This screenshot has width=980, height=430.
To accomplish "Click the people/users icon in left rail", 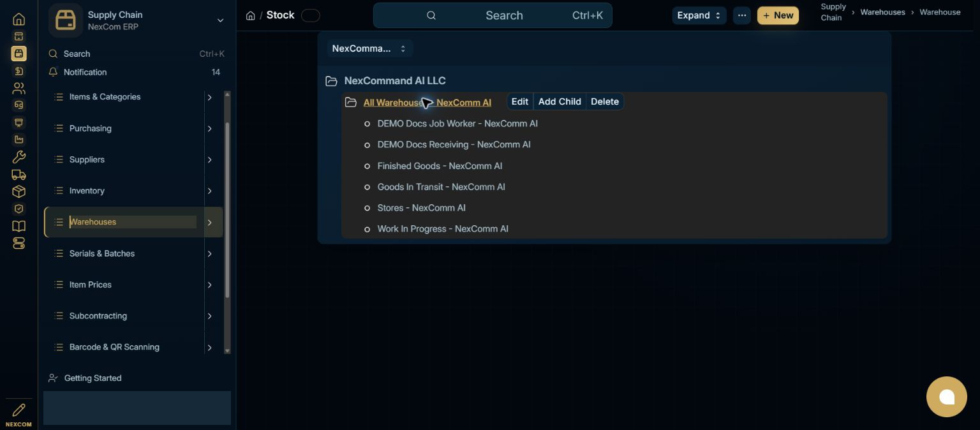I will tap(19, 88).
